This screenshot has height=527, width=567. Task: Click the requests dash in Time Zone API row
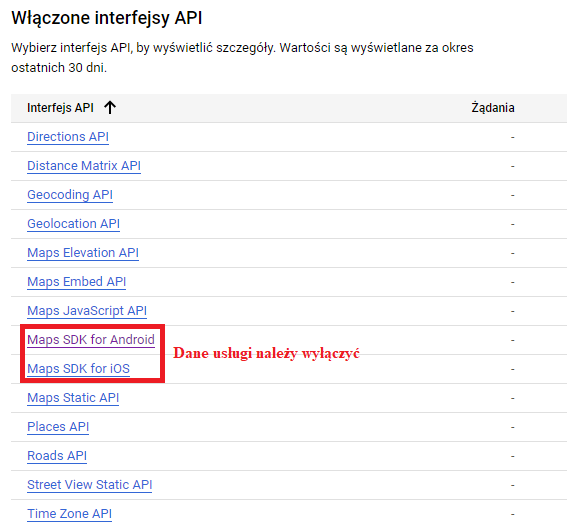[512, 514]
